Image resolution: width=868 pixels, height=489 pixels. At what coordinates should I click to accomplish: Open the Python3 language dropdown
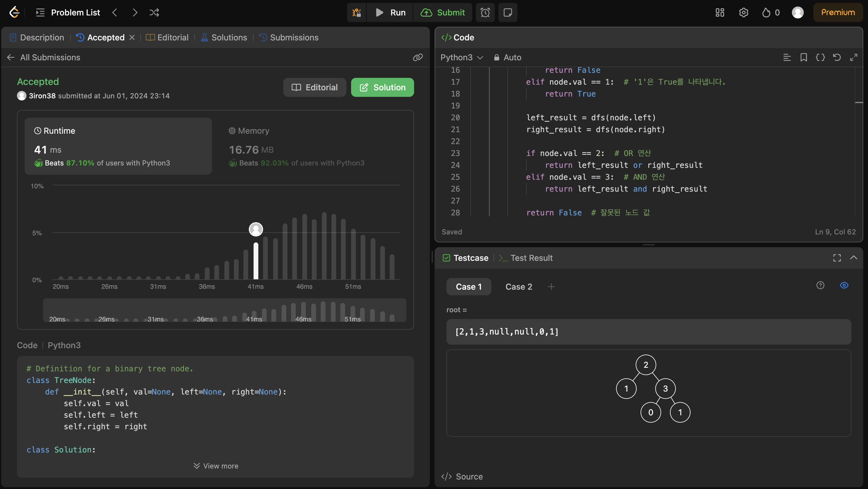(x=461, y=57)
